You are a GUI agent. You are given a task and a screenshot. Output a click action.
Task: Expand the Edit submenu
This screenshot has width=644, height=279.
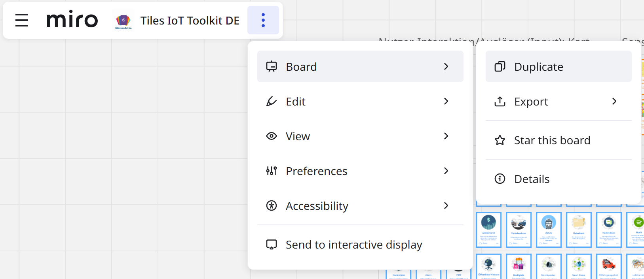360,102
